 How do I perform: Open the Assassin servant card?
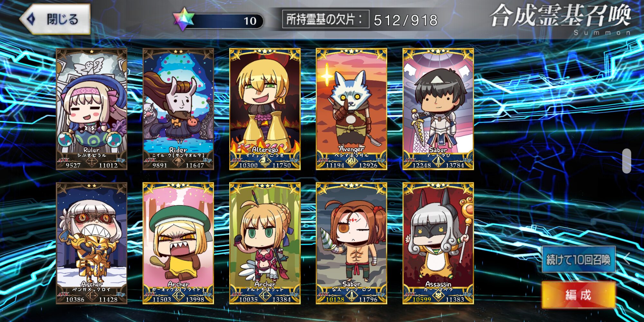[438, 243]
